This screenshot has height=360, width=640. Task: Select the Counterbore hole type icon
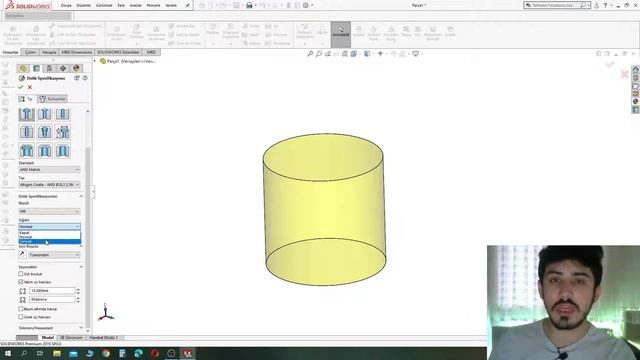[27, 114]
